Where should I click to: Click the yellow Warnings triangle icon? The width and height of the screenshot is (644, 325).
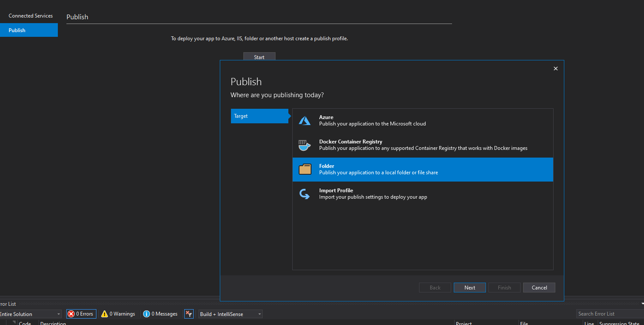105,314
